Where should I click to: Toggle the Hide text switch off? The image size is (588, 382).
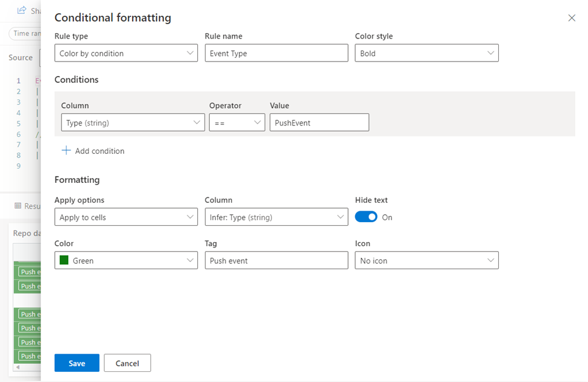(x=366, y=217)
